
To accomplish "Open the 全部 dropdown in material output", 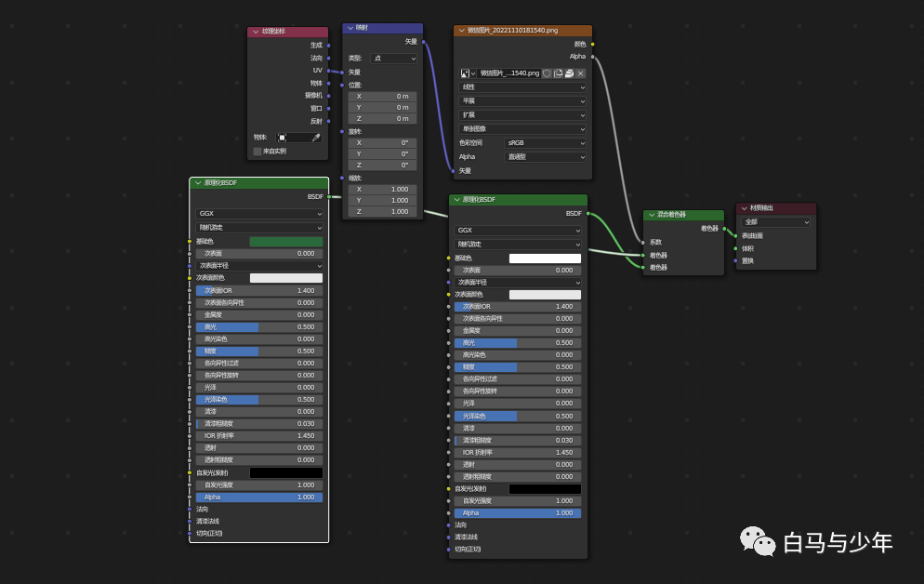I will click(775, 222).
